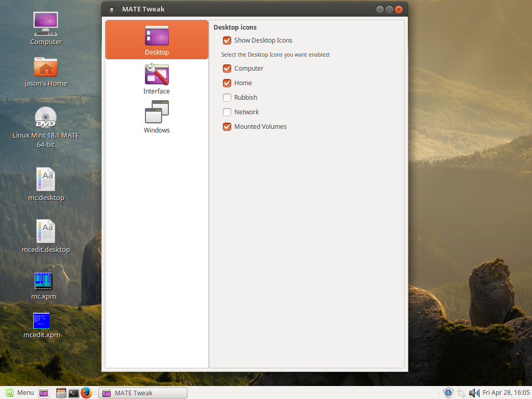The height and width of the screenshot is (399, 532).
Task: Select the mc.xpm image file icon
Action: coord(44,286)
